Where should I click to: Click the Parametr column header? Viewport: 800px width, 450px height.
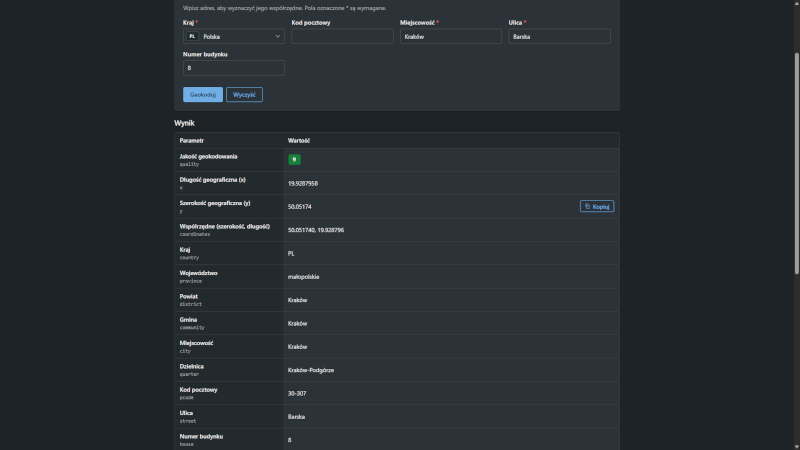pos(191,140)
